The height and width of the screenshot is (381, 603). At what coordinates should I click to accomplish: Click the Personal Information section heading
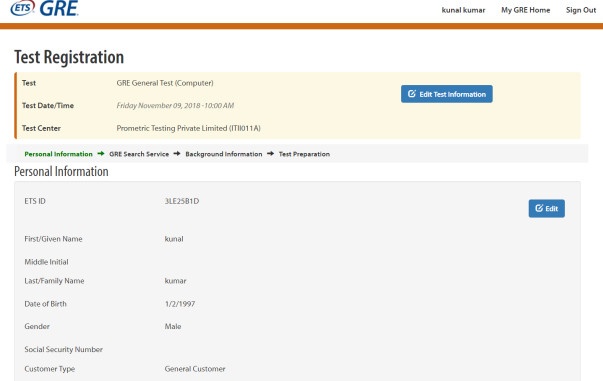coord(61,171)
